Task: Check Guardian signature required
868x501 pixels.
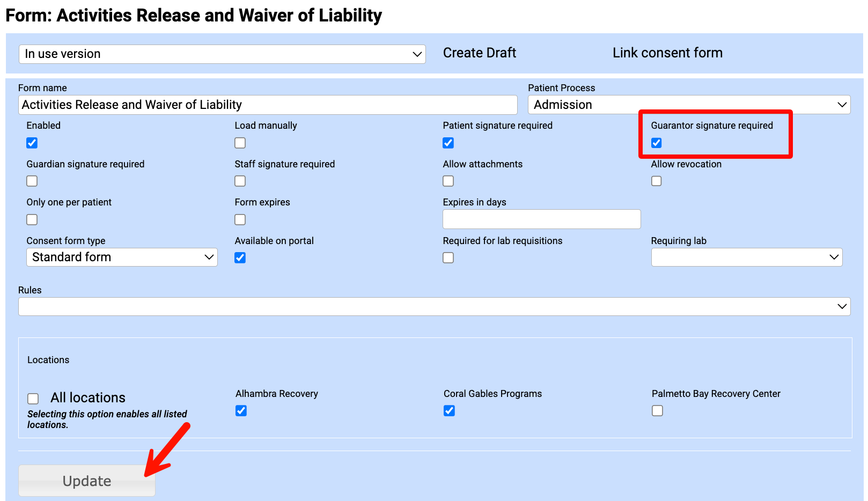Action: pyautogui.click(x=32, y=181)
